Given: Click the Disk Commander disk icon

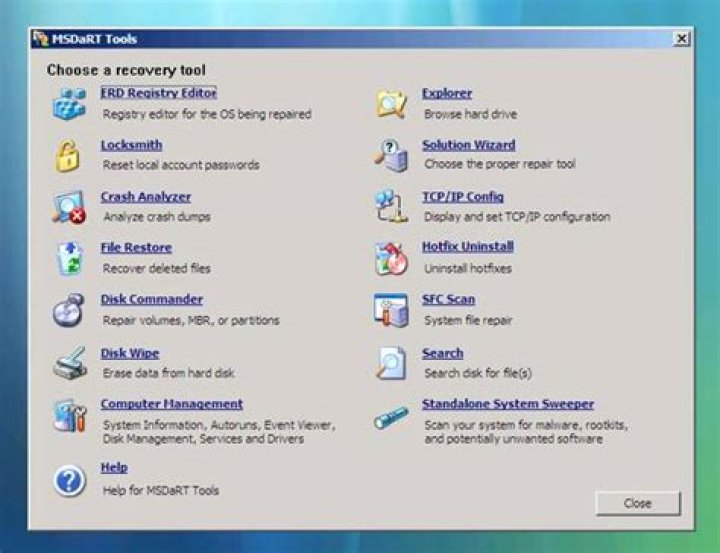Looking at the screenshot, I should [68, 310].
